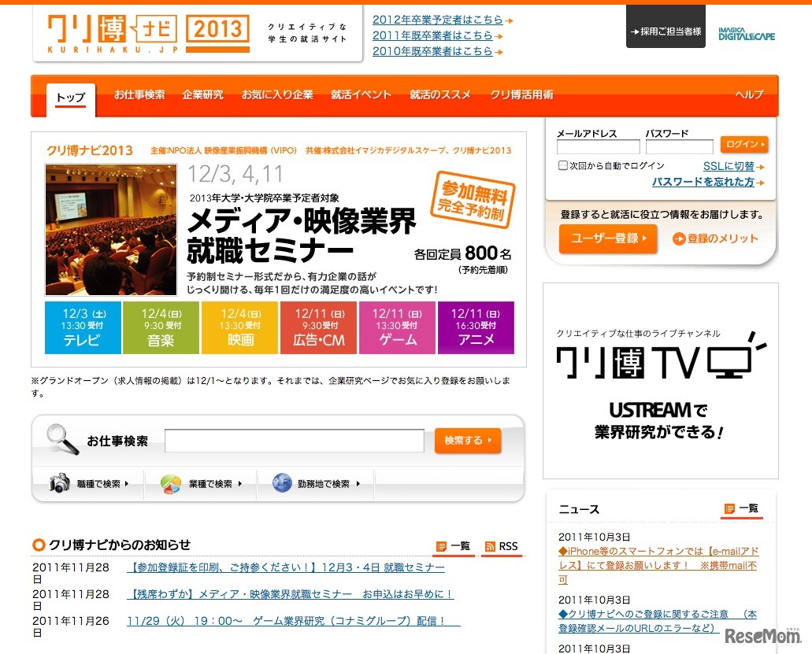Click the 登録のメリット link
Image resolution: width=812 pixels, height=654 pixels.
pos(723,238)
